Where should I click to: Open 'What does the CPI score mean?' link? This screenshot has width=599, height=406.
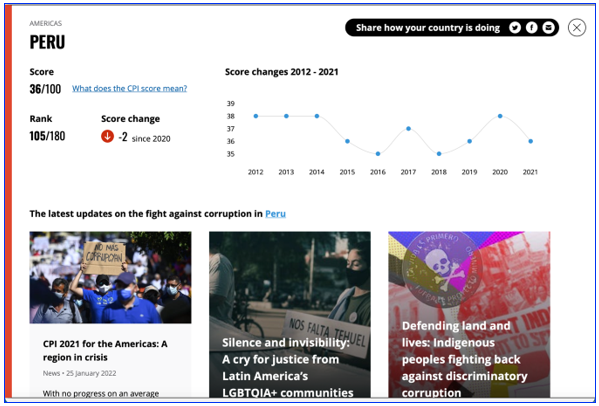click(x=130, y=88)
